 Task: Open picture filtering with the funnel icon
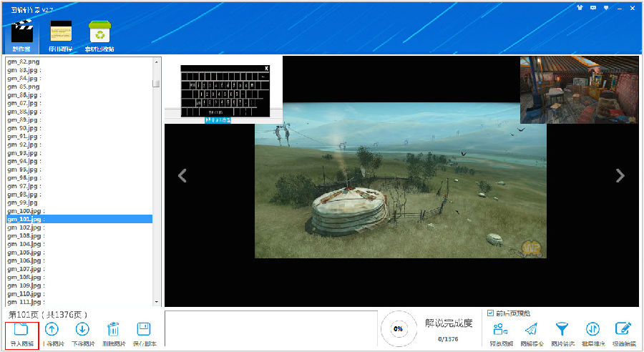point(562,329)
